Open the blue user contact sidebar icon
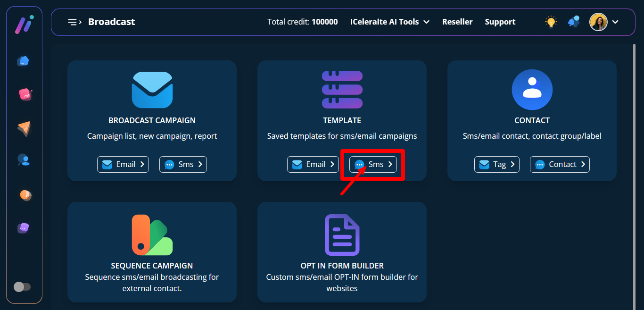 [x=24, y=160]
